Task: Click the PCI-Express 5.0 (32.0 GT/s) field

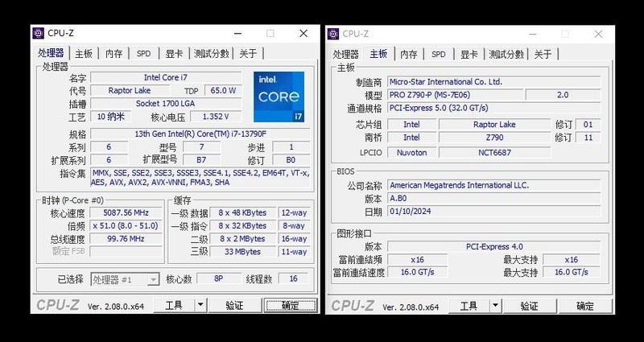Action: 494,108
